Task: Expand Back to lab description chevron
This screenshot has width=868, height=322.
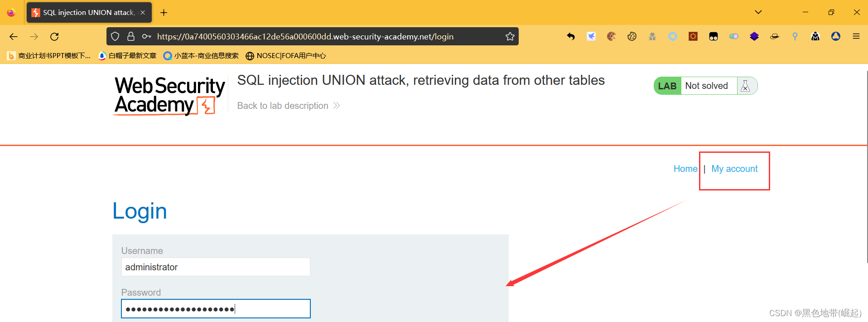Action: point(337,106)
